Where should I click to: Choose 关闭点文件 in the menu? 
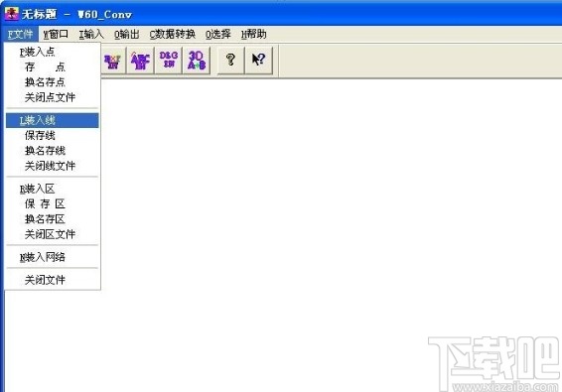pos(53,97)
